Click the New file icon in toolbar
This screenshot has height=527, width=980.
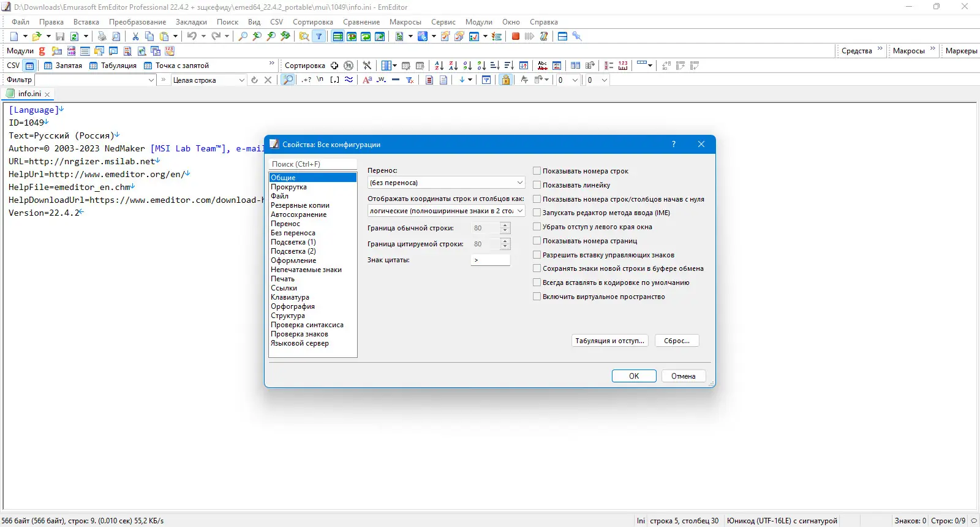pos(14,36)
